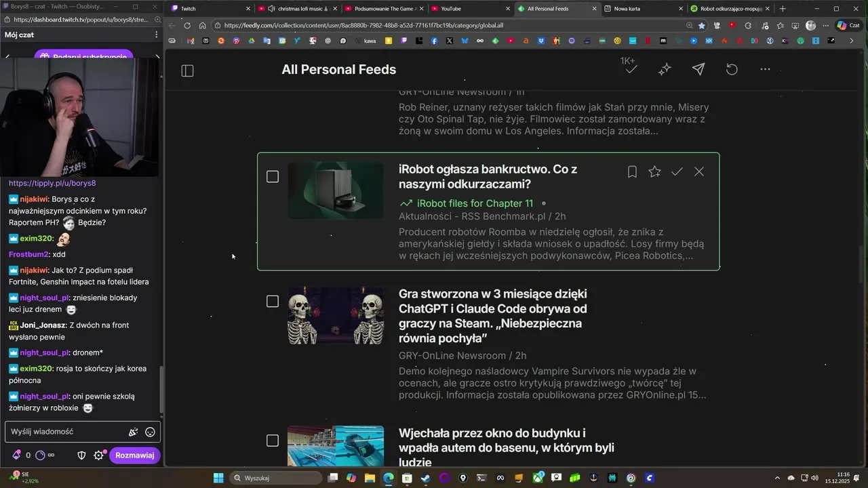Screen dimensions: 868x488
Task: Toggle favorite star in the address bar
Action: [x=702, y=26]
